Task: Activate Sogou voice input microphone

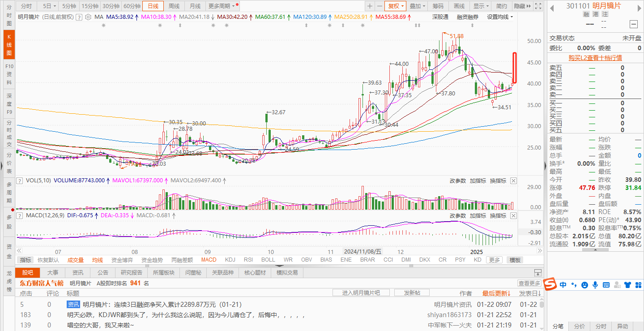Action: pos(595,284)
